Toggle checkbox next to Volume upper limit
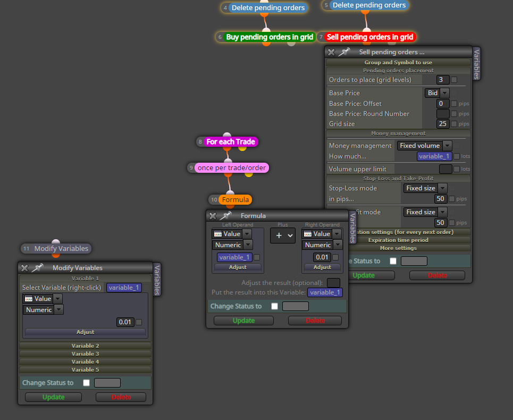 (457, 169)
